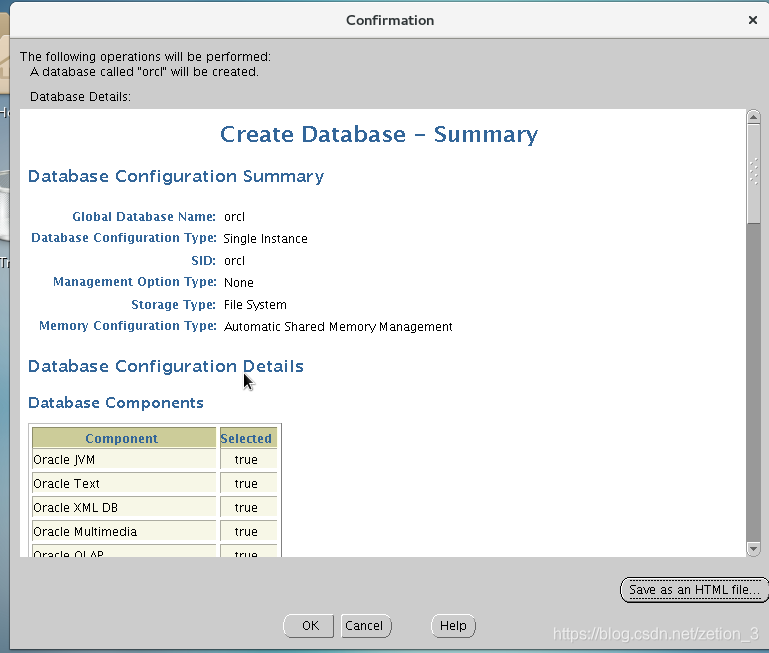Save summary as an HTML file
Image resolution: width=769 pixels, height=653 pixels.
(693, 589)
